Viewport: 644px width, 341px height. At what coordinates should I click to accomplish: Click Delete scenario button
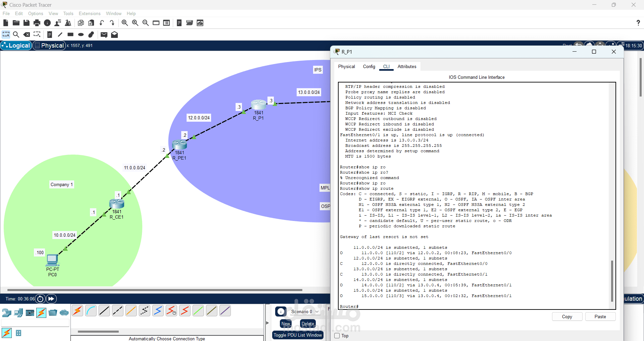coord(308,324)
